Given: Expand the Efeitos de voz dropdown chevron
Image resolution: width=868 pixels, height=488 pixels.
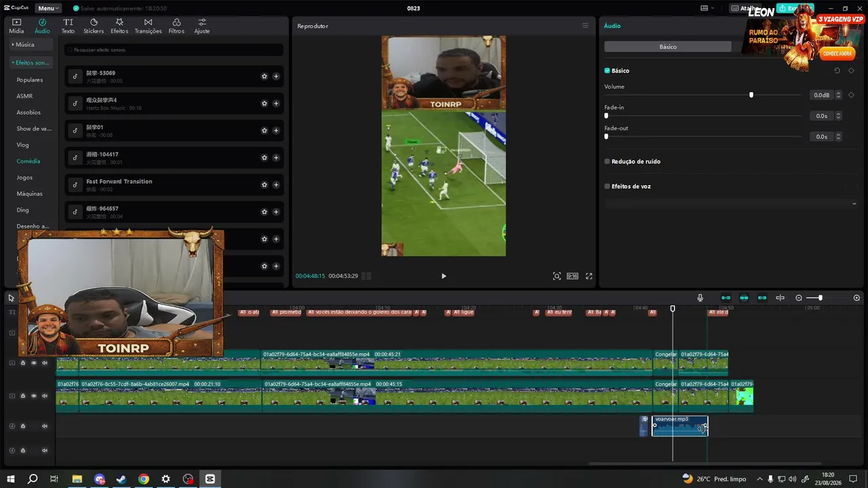Looking at the screenshot, I should tap(854, 203).
